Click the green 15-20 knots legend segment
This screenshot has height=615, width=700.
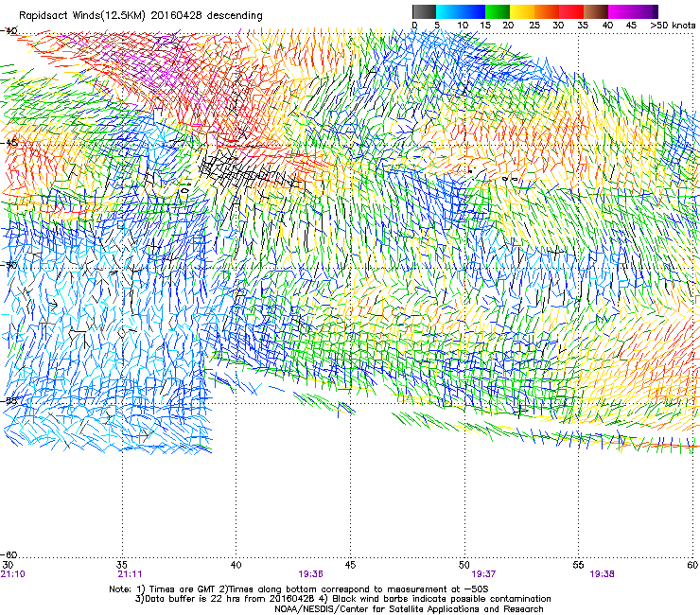click(x=498, y=11)
